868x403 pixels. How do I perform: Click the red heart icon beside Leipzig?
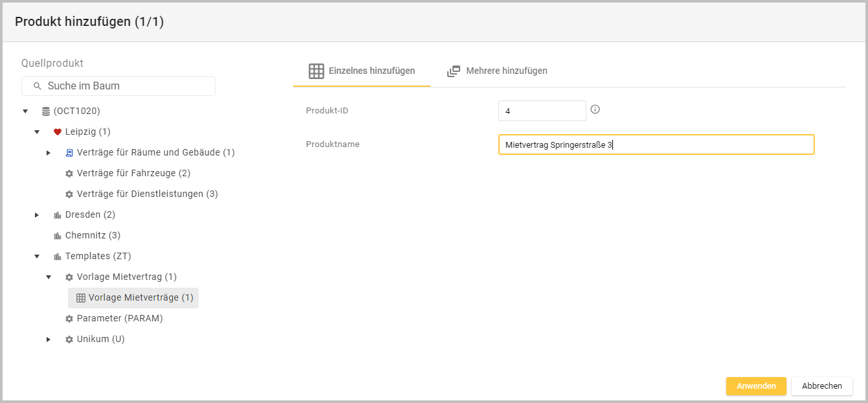coord(57,132)
